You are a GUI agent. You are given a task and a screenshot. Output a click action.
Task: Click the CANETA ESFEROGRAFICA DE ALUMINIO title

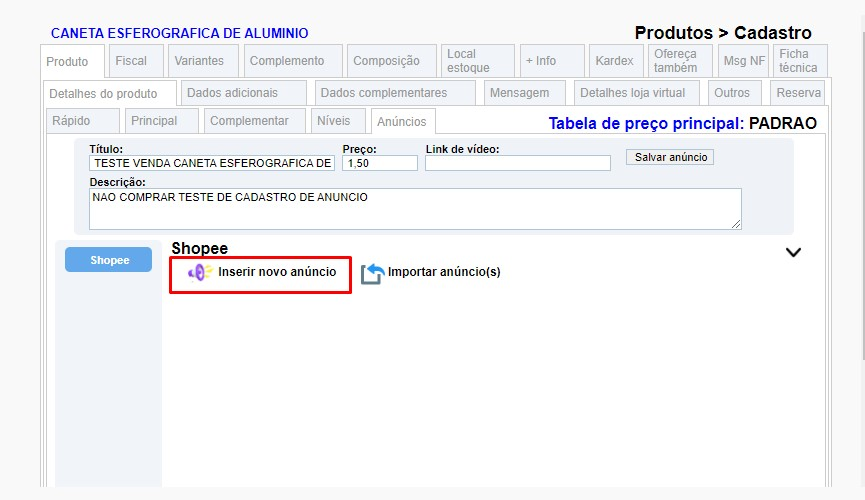click(x=180, y=33)
